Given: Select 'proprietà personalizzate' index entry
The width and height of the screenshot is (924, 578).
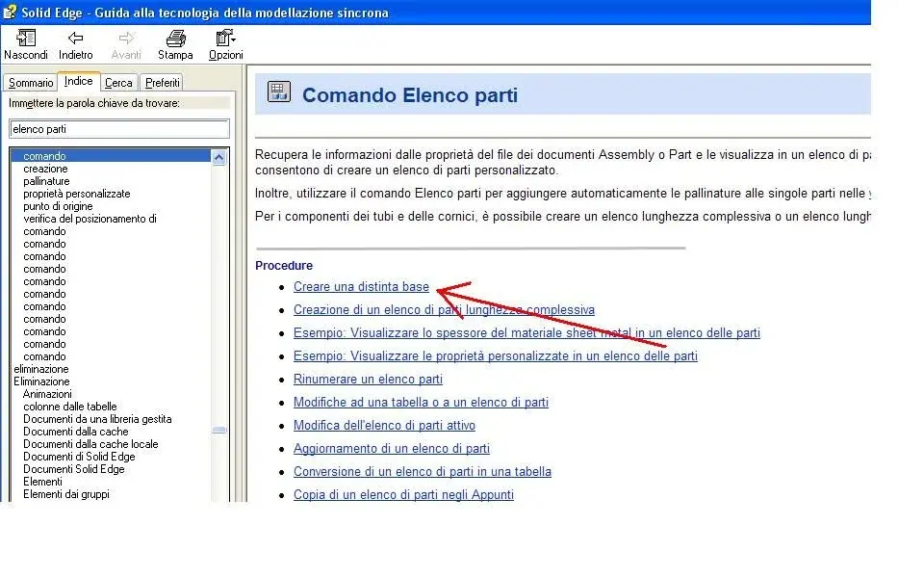Looking at the screenshot, I should (x=76, y=194).
